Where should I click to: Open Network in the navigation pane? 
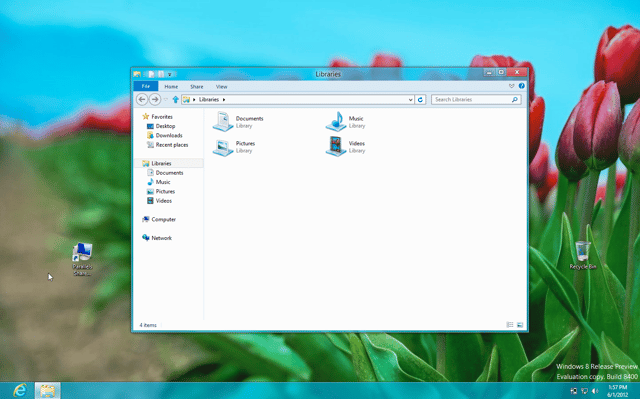(157, 238)
